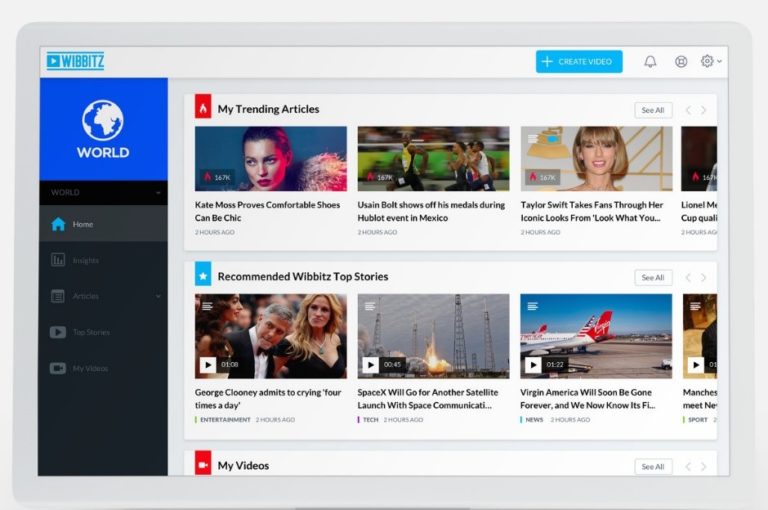The width and height of the screenshot is (768, 510).
Task: Click the World globe icon
Action: (x=103, y=120)
